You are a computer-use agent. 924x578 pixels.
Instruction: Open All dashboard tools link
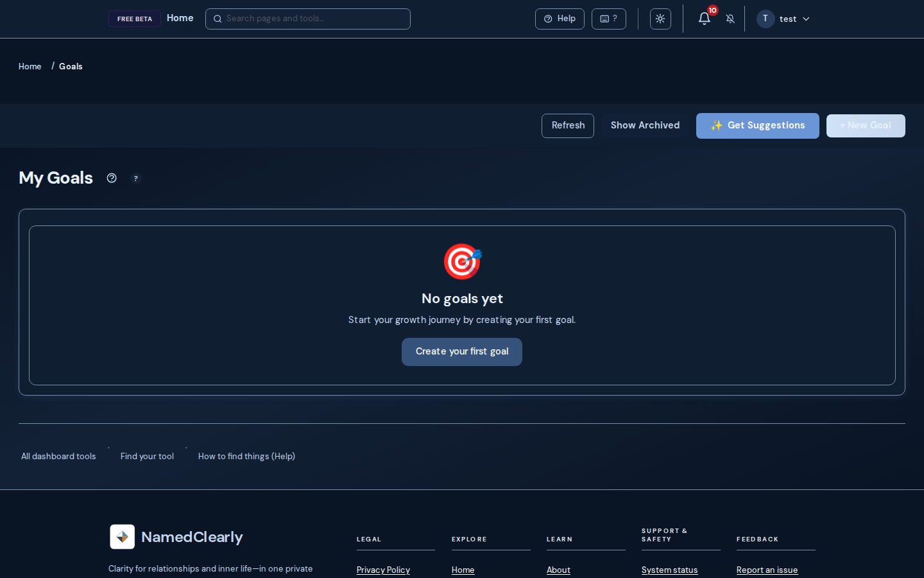58,456
